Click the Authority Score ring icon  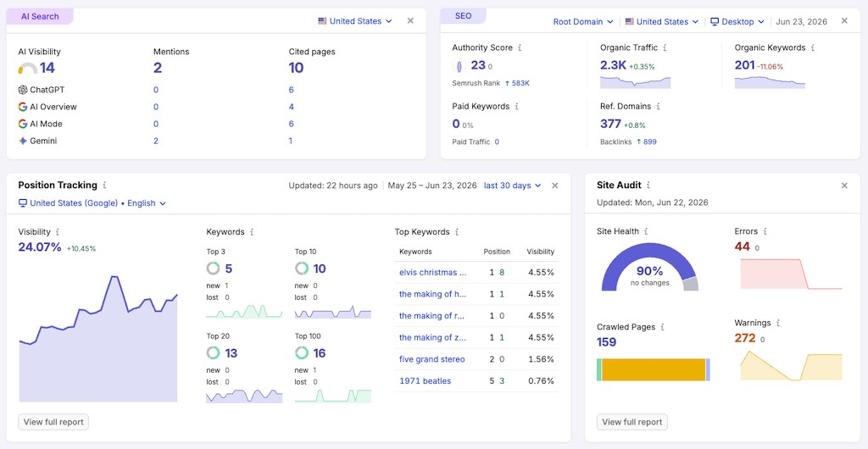pyautogui.click(x=459, y=66)
